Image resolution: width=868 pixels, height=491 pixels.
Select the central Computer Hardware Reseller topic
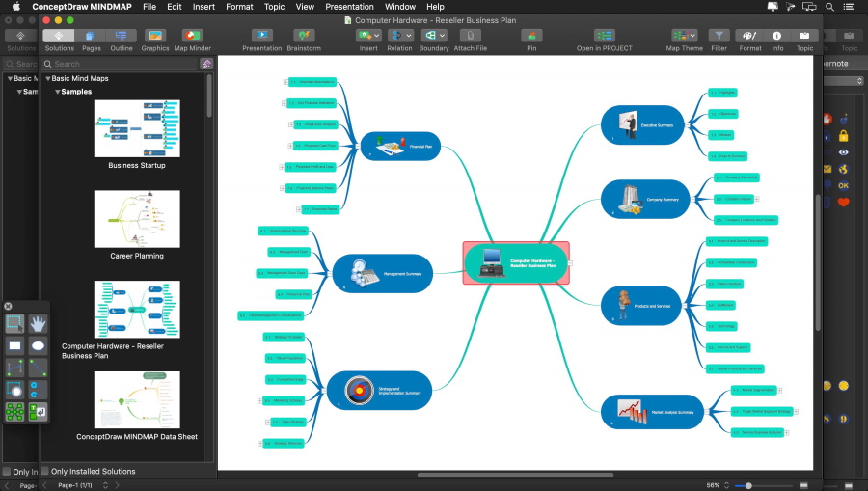click(x=516, y=263)
